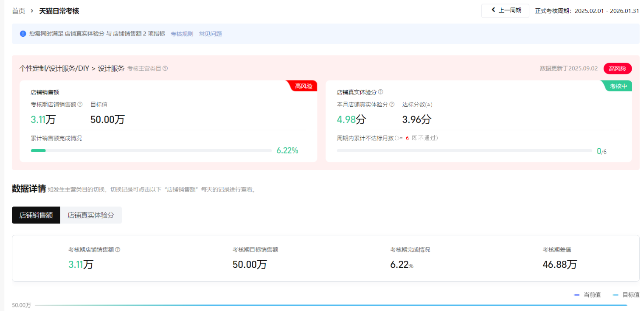Click help icon beside 考核主营类目

165,69
